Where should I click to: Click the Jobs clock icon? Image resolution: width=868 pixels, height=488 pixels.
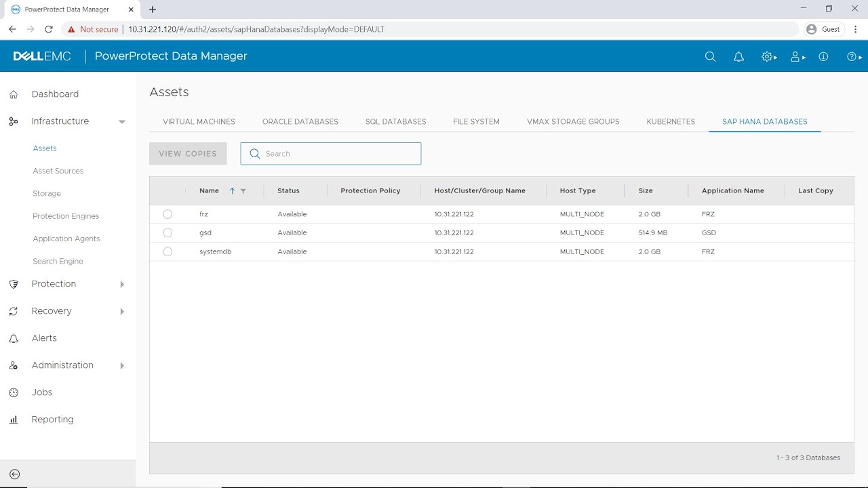pyautogui.click(x=14, y=392)
